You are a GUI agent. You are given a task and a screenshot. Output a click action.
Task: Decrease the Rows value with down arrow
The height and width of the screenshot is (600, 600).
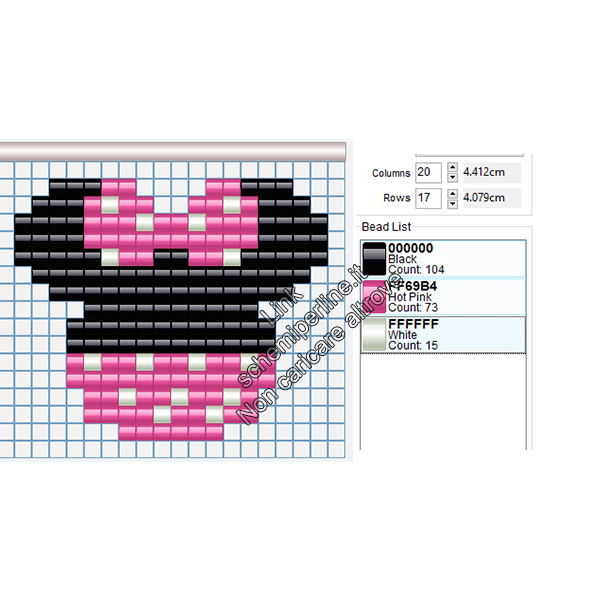(453, 203)
